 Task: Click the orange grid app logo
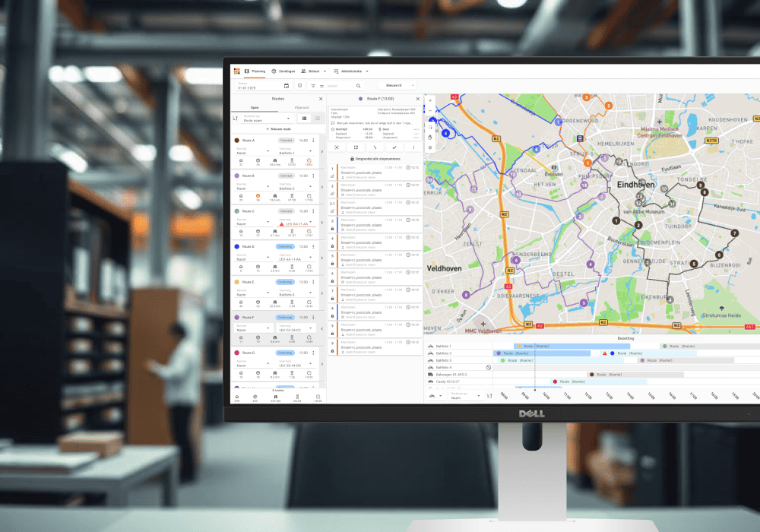tap(236, 71)
